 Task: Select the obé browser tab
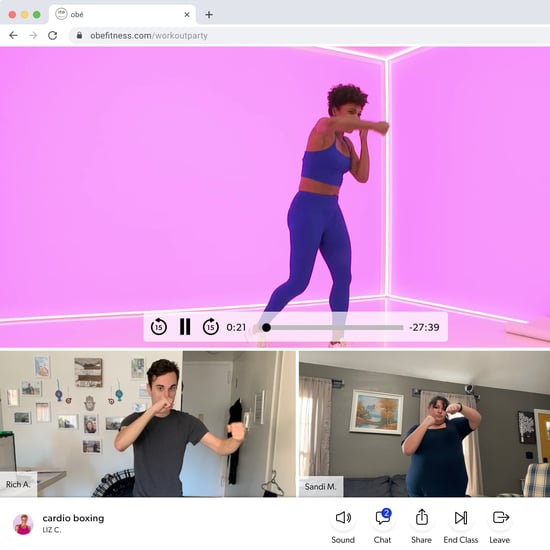[x=122, y=15]
